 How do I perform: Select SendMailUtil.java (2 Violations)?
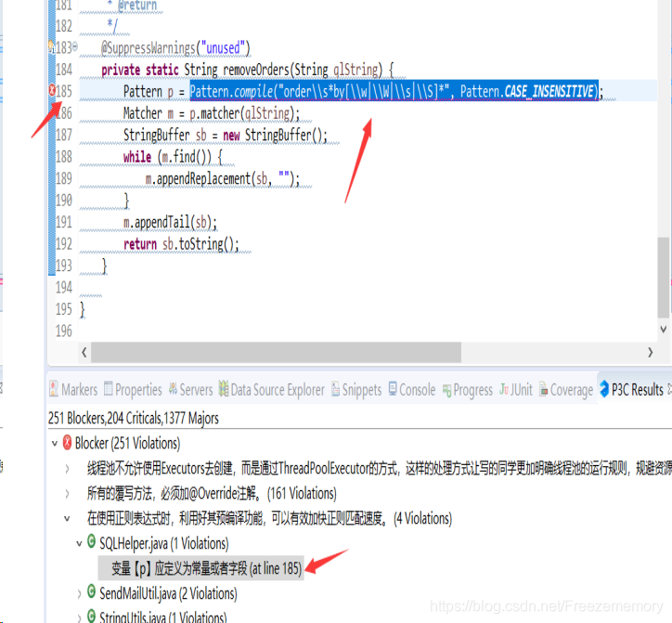(168, 593)
